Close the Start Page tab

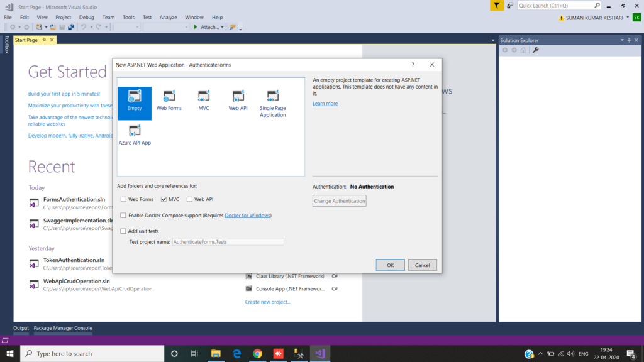(x=52, y=40)
